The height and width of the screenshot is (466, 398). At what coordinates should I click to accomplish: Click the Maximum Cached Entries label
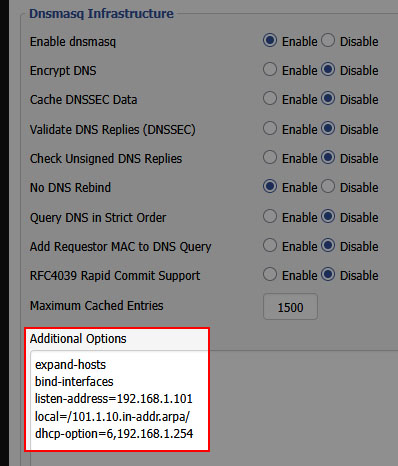click(97, 306)
